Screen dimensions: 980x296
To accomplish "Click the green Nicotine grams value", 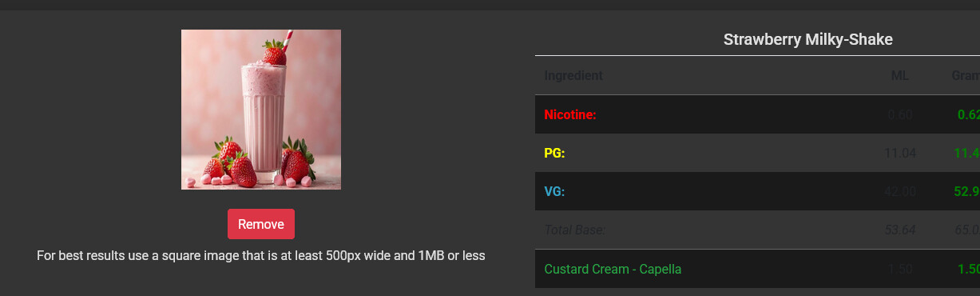I will point(969,114).
